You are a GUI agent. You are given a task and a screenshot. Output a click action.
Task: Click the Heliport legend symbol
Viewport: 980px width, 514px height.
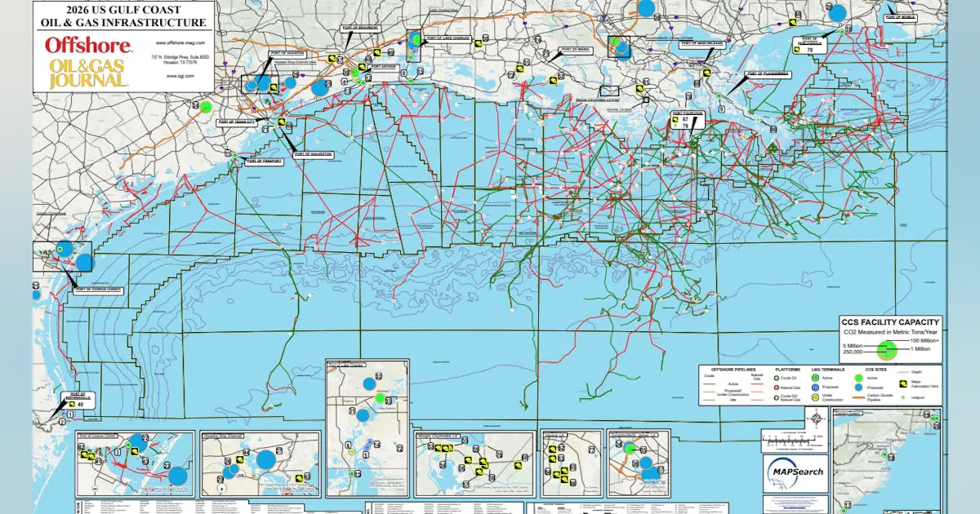click(x=903, y=397)
